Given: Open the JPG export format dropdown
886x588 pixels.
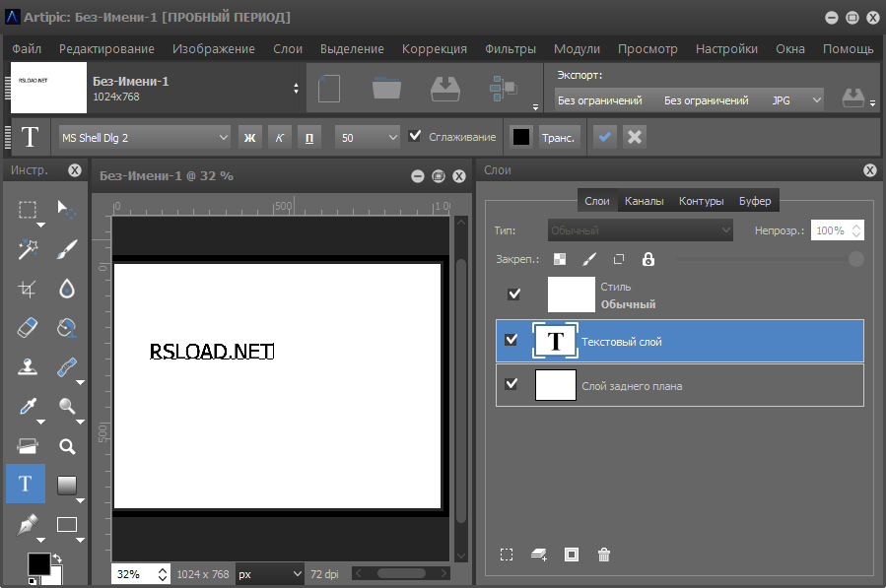Looking at the screenshot, I should 794,100.
